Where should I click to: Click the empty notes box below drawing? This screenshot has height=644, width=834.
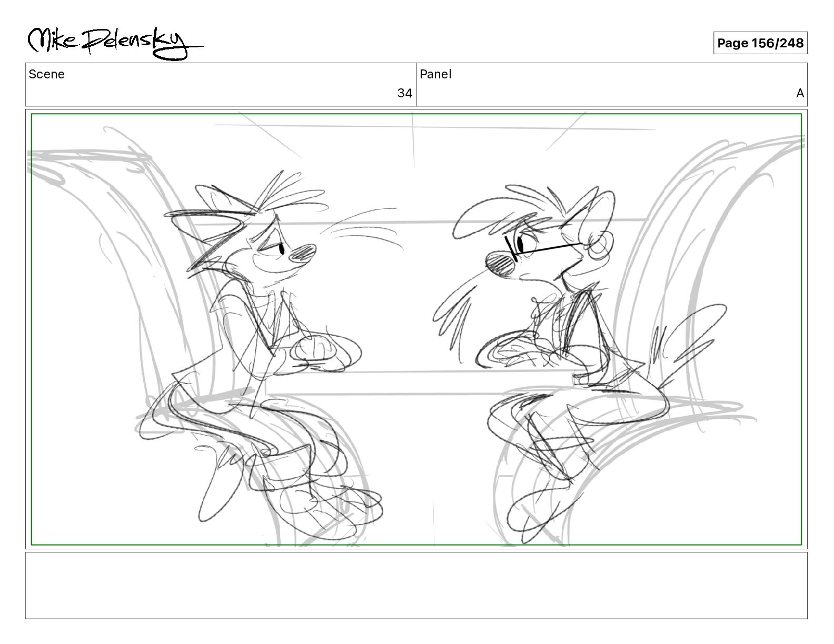[x=416, y=585]
